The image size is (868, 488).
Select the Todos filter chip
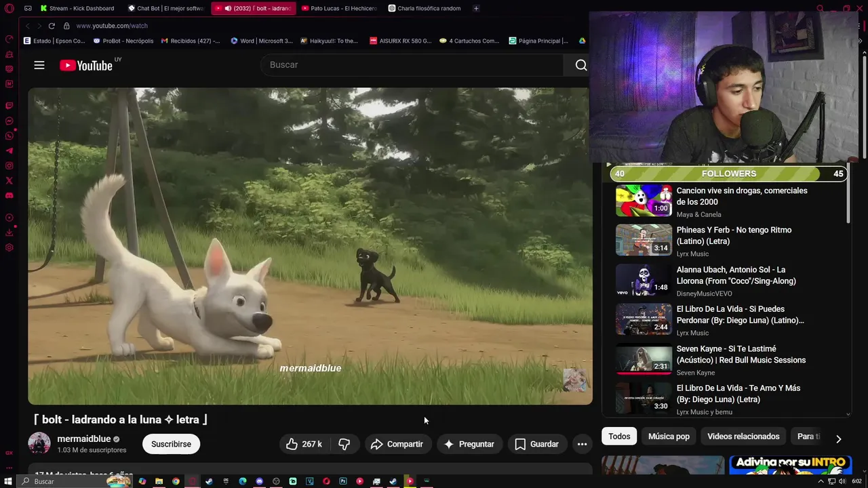(619, 436)
